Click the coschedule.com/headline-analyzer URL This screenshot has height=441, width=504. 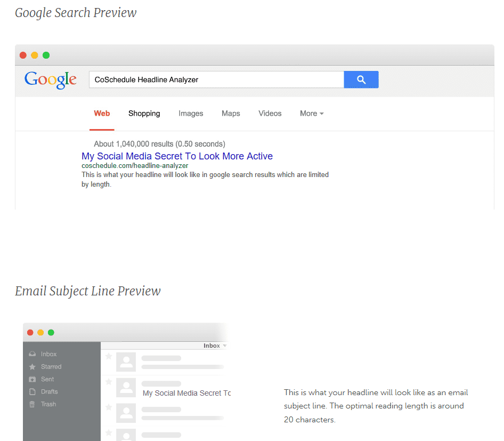tap(135, 166)
